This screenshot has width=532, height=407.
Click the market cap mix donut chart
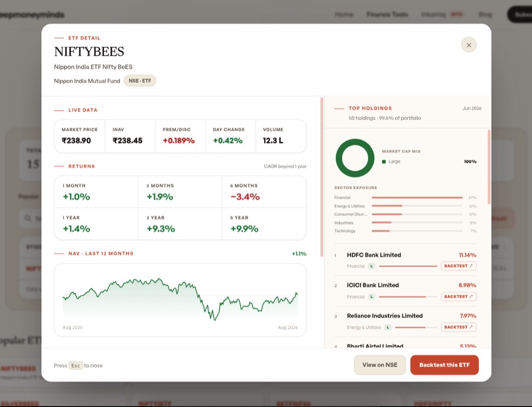pyautogui.click(x=355, y=158)
